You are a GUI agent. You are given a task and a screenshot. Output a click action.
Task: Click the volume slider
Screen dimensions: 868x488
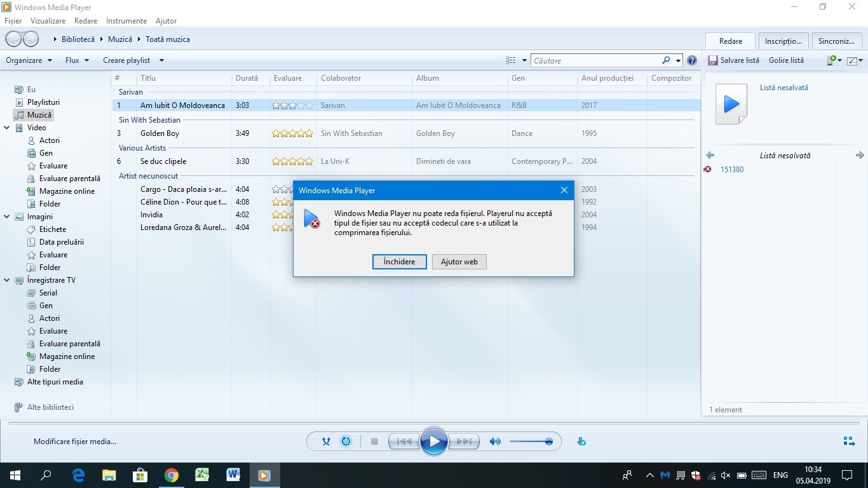click(x=531, y=442)
